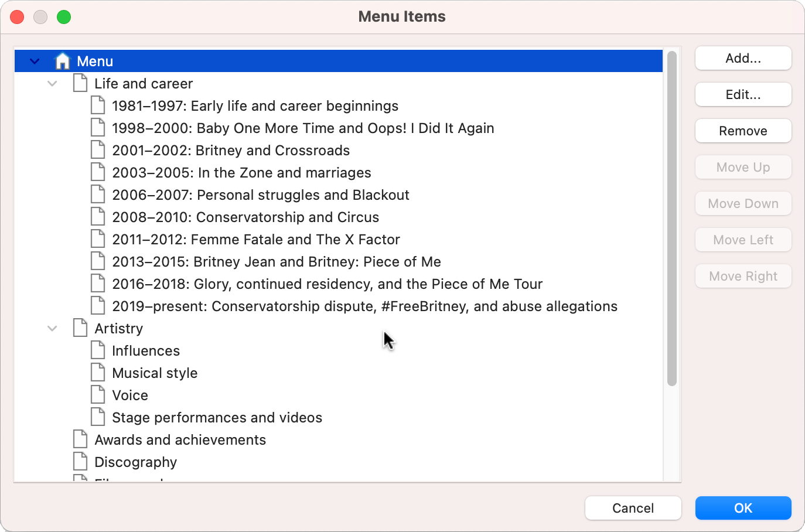805x532 pixels.
Task: Click page icon next to Voice
Action: [x=98, y=395]
